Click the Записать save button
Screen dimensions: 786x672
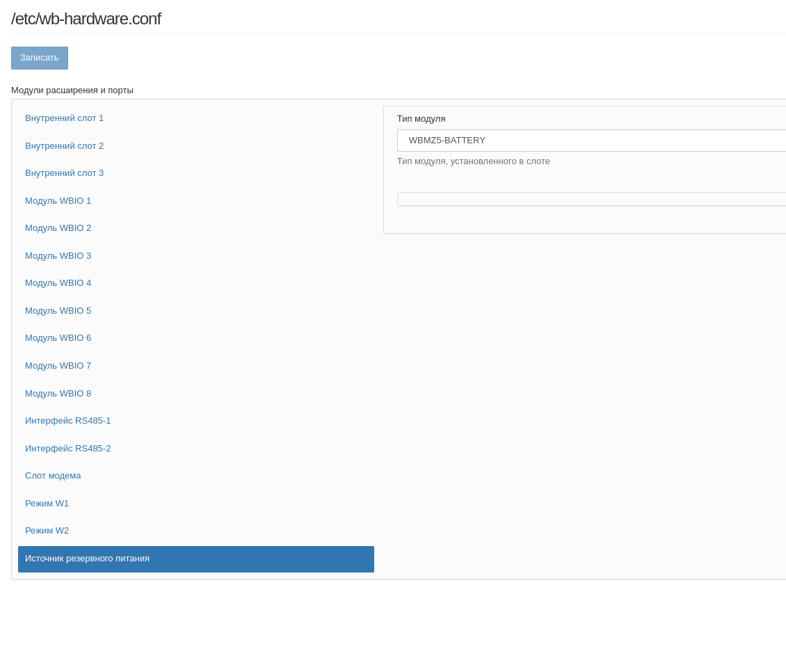pyautogui.click(x=40, y=58)
